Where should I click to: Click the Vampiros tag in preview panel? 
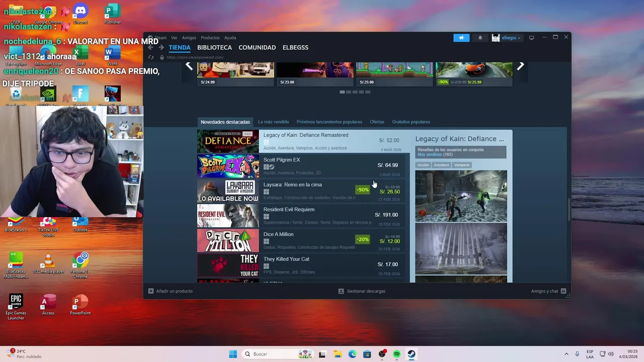[x=462, y=165]
